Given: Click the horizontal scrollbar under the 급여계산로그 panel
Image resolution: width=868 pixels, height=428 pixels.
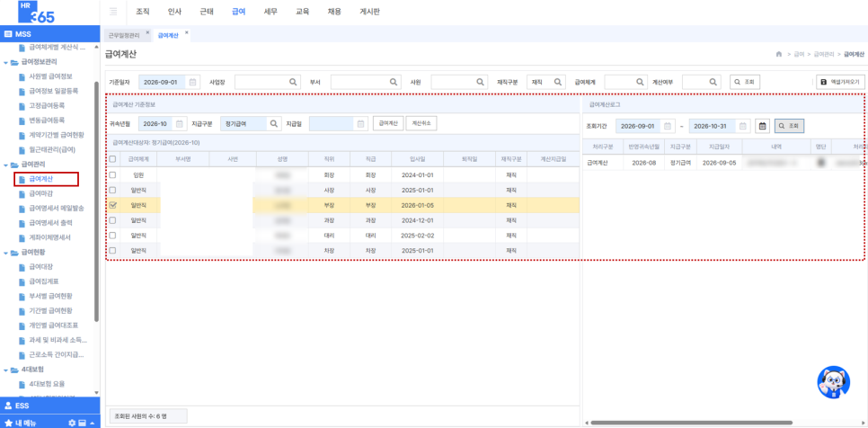Looking at the screenshot, I should pyautogui.click(x=691, y=423).
